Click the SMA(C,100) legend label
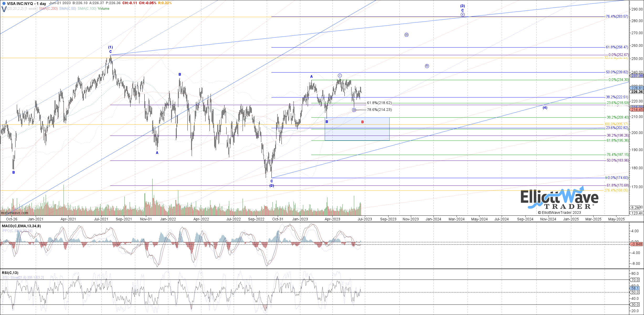Image resolution: width=644 pixels, height=315 pixels. 87,9
